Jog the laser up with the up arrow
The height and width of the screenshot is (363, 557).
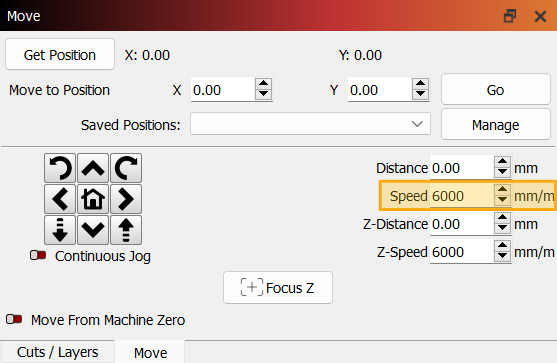tap(93, 168)
